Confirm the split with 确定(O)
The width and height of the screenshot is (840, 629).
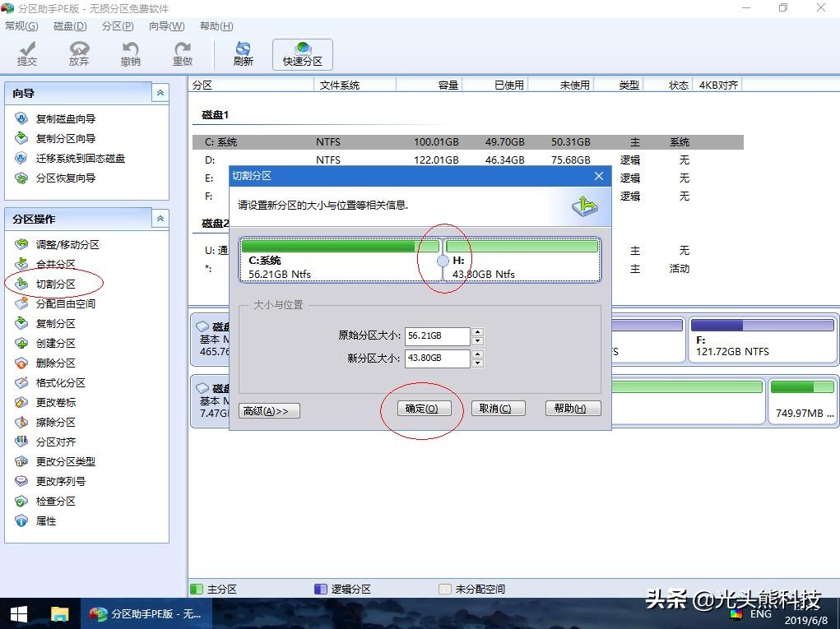pos(423,408)
